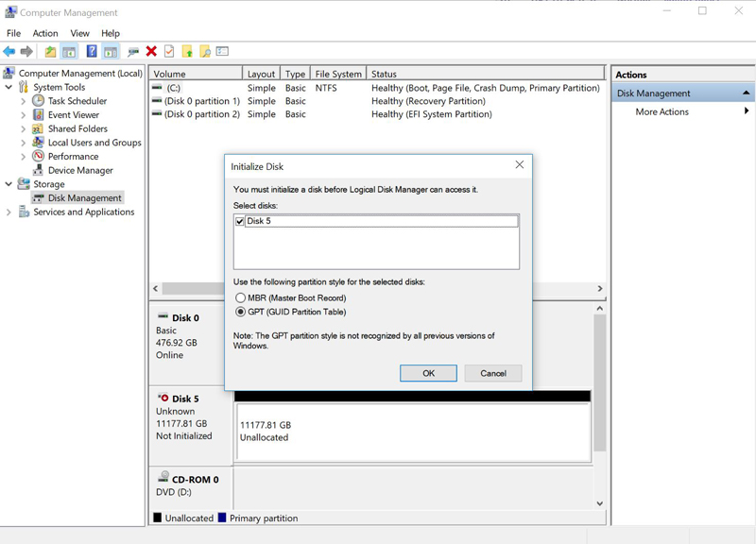Click the black Unallocated legend swatch
Screen dimensions: 756x544
tap(157, 518)
